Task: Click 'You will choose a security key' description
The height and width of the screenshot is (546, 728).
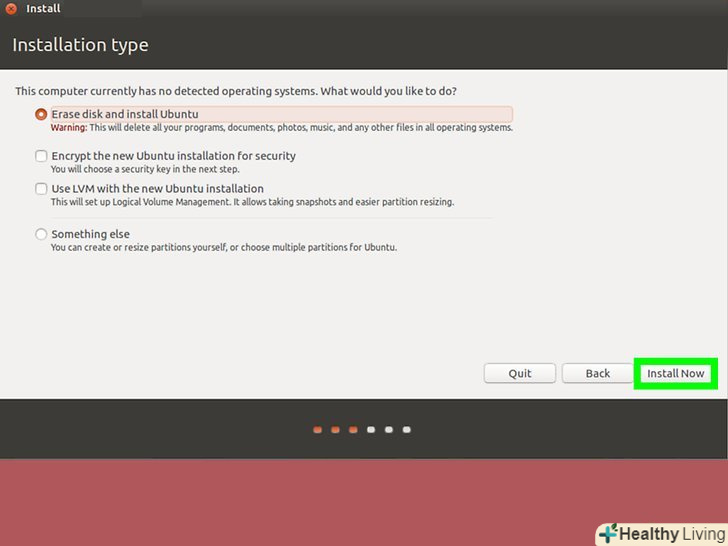Action: (x=145, y=169)
